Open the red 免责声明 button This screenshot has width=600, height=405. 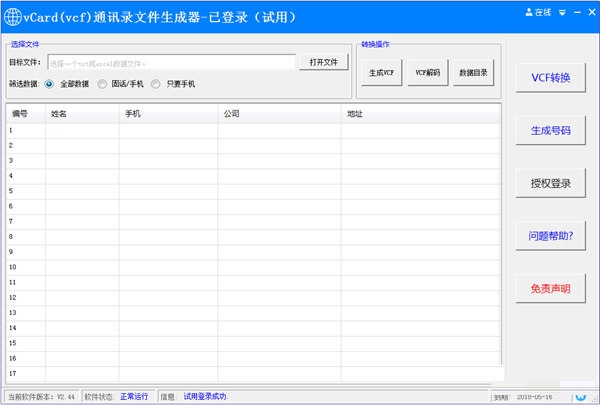point(551,289)
